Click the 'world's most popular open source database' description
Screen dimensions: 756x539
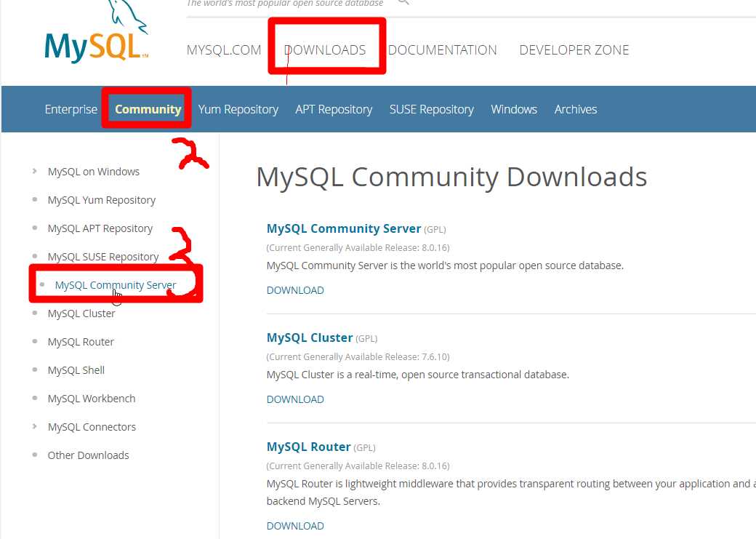tap(445, 265)
